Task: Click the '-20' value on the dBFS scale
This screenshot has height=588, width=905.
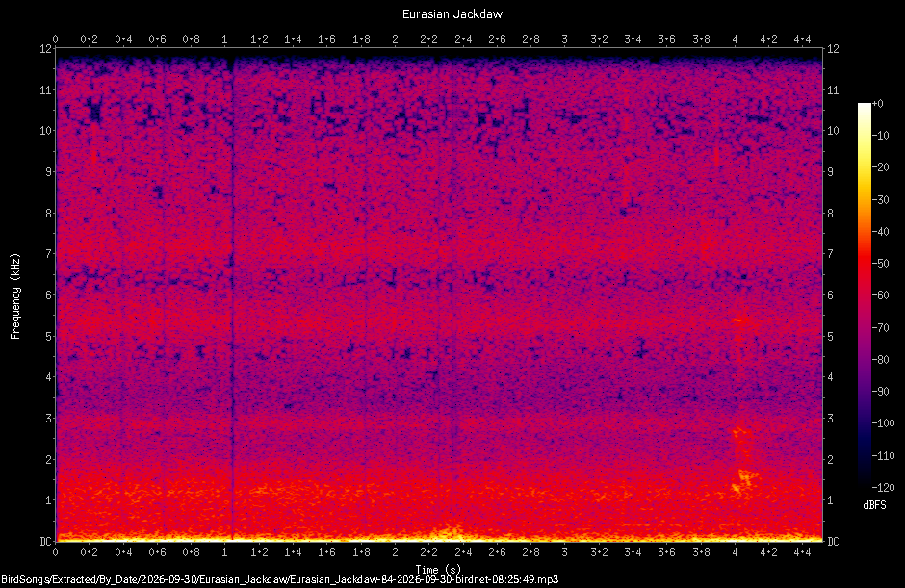Action: pyautogui.click(x=881, y=167)
